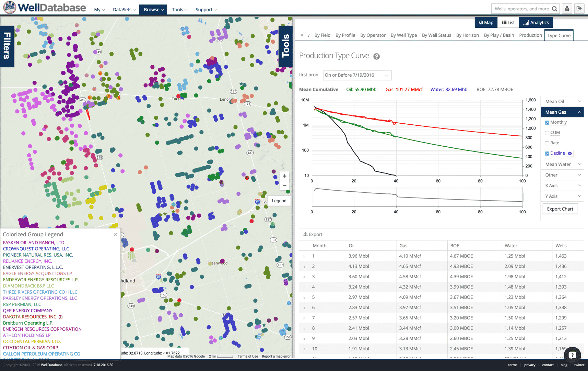Open the Tools side panel
This screenshot has width=588, height=371.
[285, 46]
